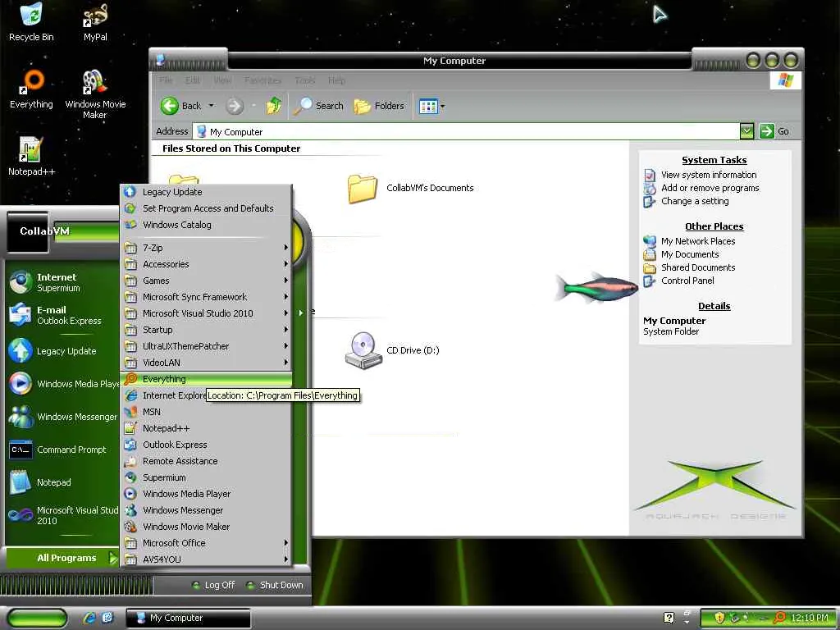The height and width of the screenshot is (630, 840).
Task: Open Windows Catalog menu entry
Action: click(206, 225)
